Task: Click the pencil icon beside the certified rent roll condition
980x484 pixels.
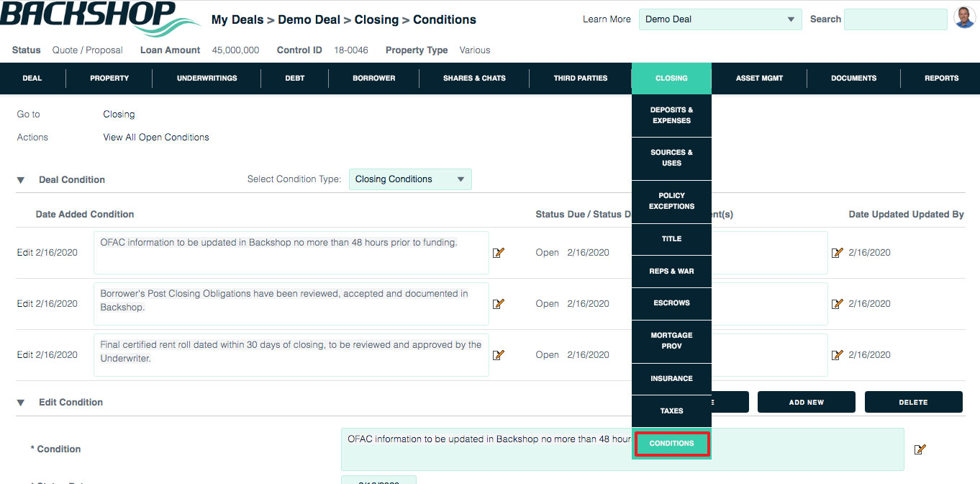Action: 499,355
